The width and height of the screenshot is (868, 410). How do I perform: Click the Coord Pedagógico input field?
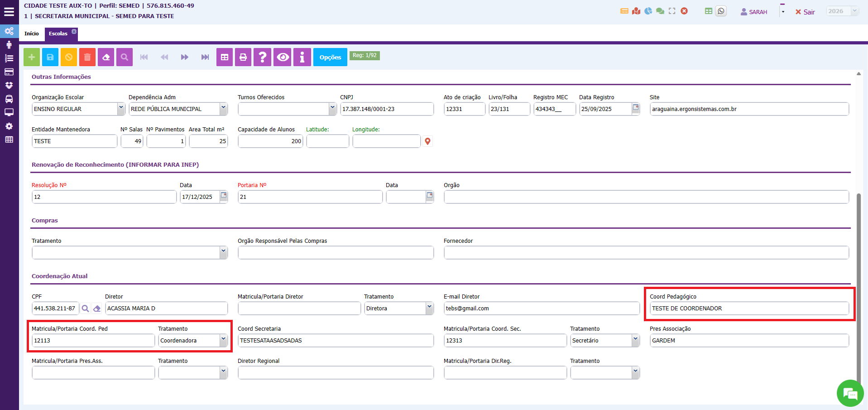point(749,309)
